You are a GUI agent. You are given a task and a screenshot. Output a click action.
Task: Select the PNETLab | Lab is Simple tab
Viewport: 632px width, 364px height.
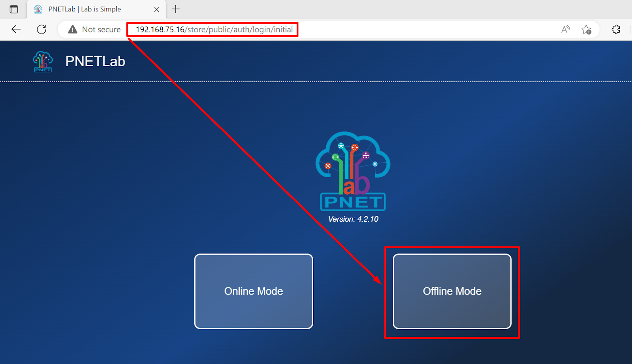pyautogui.click(x=96, y=9)
